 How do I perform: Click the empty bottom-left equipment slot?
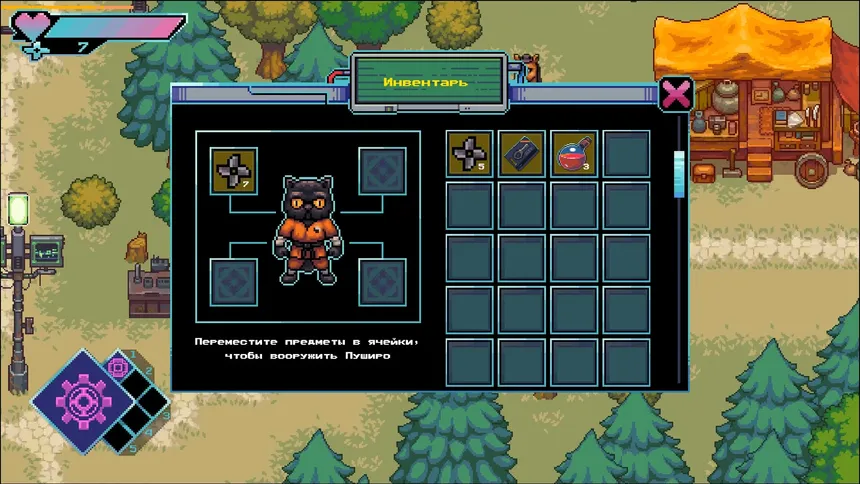pyautogui.click(x=234, y=282)
